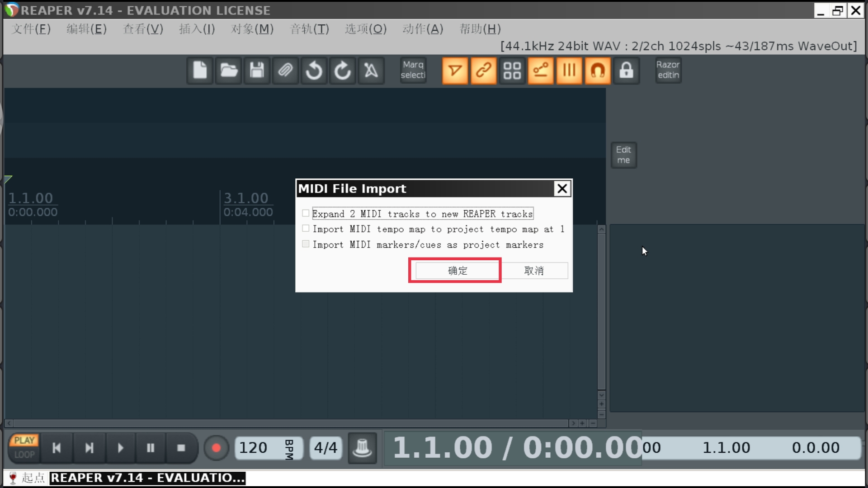Toggle item grouping chain-link icon
868x488 pixels.
coord(483,70)
